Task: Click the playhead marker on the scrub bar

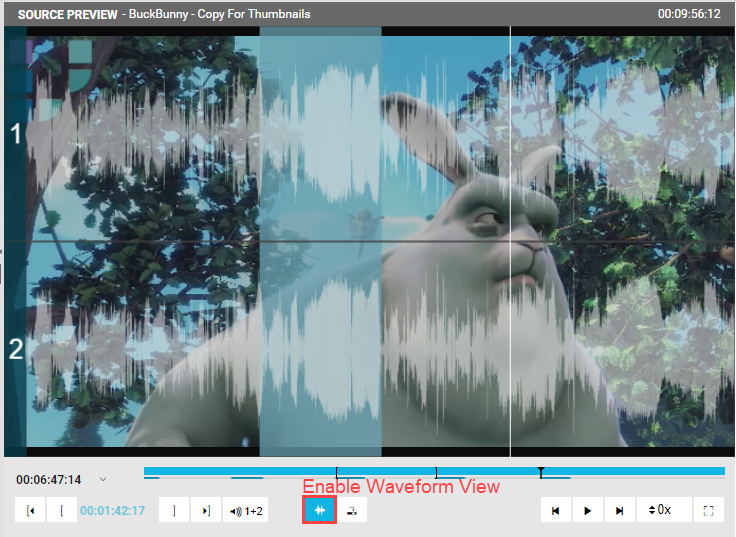Action: pyautogui.click(x=541, y=472)
